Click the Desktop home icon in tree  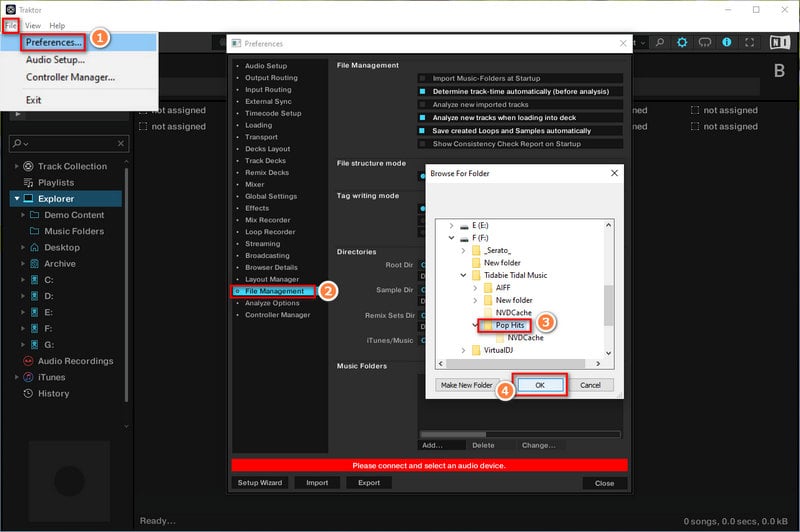(35, 247)
